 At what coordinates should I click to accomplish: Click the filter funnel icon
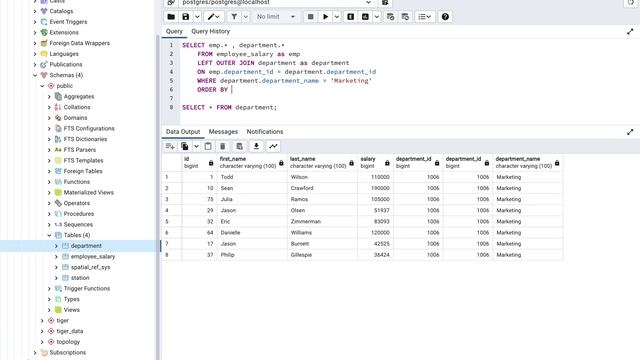(234, 17)
